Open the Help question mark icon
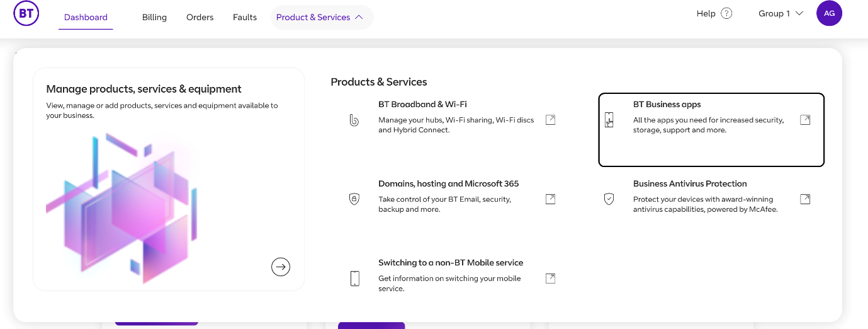Viewport: 868px width, 329px height. [726, 13]
